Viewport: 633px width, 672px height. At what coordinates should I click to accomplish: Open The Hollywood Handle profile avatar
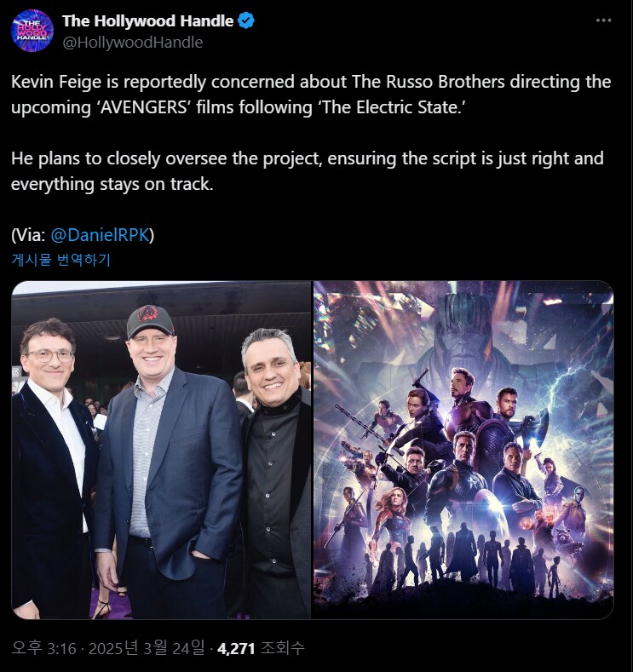(32, 31)
